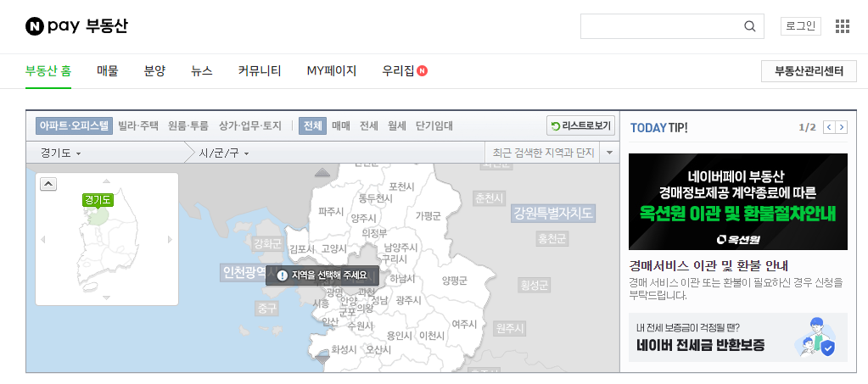Move main map north with top arrow
Image resolution: width=868 pixels, height=384 pixels.
(322, 172)
